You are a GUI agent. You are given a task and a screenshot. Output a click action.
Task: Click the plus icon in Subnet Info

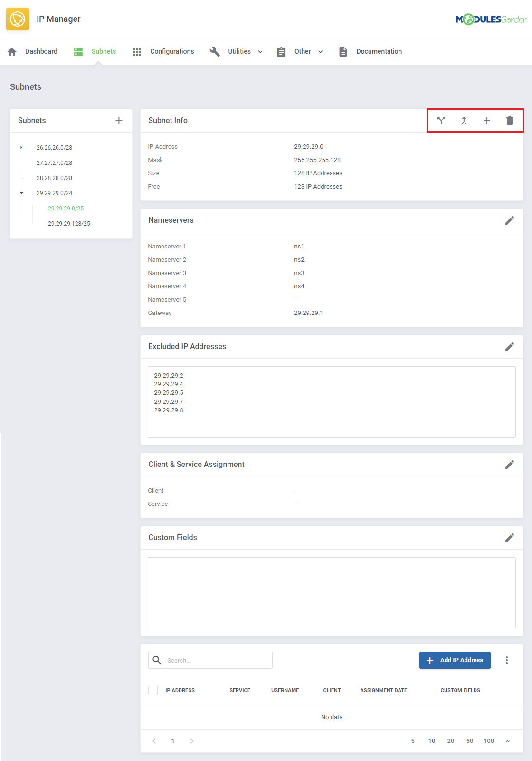point(487,121)
